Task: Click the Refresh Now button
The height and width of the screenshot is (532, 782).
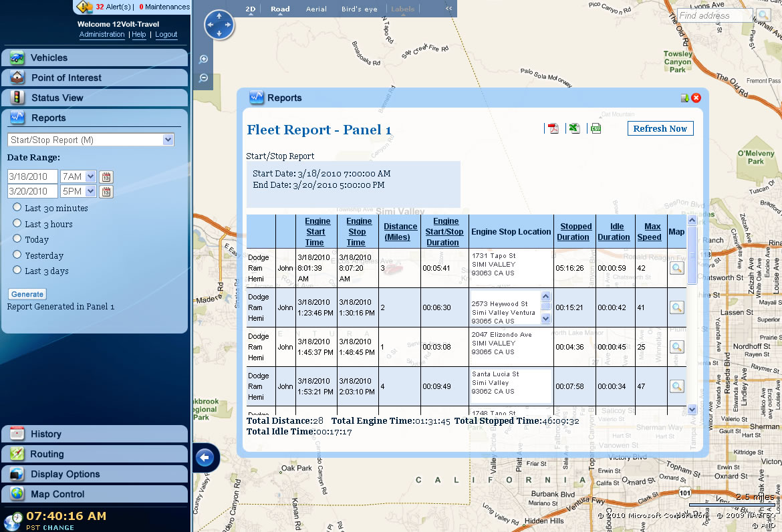Action: (x=660, y=128)
